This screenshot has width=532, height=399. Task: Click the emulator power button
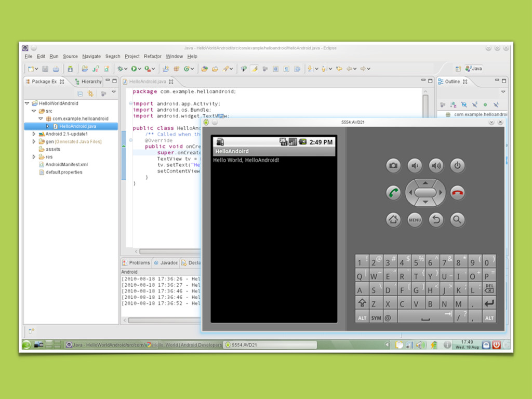click(x=457, y=166)
